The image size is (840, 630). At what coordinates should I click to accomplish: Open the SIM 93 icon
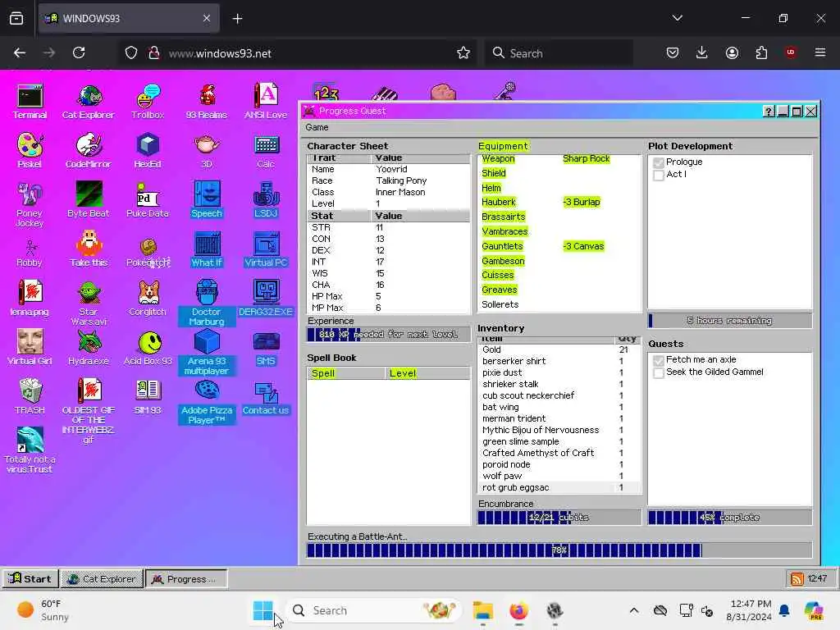(148, 396)
